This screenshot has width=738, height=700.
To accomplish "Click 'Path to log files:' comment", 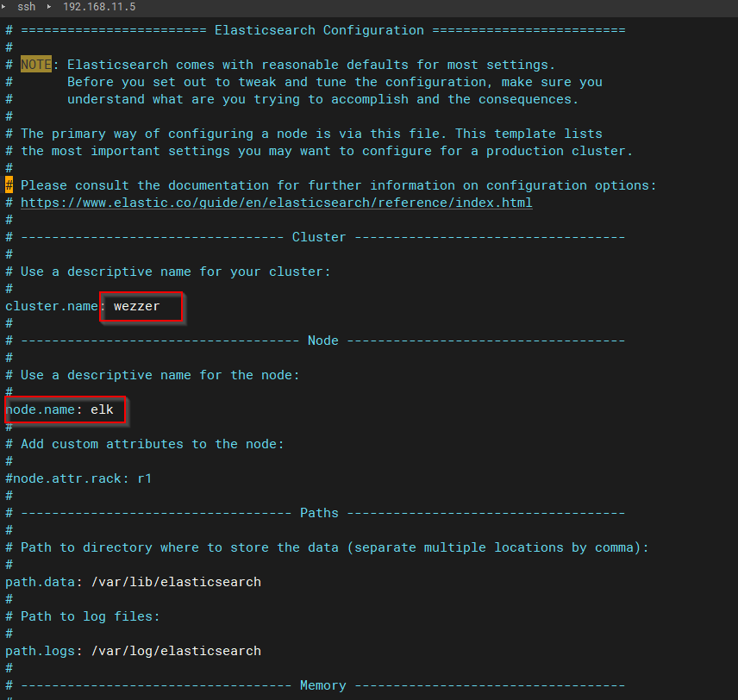I will [91, 616].
